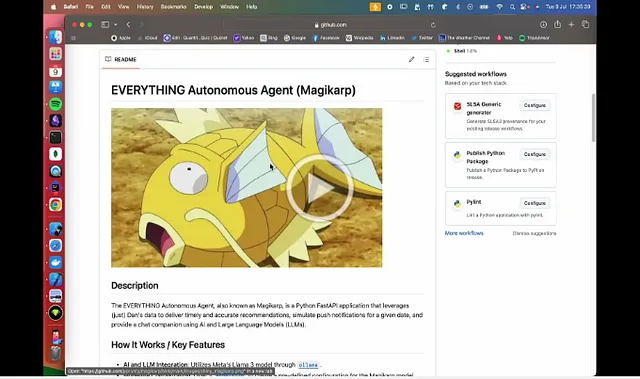Screen dimensions: 640x379
Task: Open Xcode from the Dock
Action: tap(56, 279)
